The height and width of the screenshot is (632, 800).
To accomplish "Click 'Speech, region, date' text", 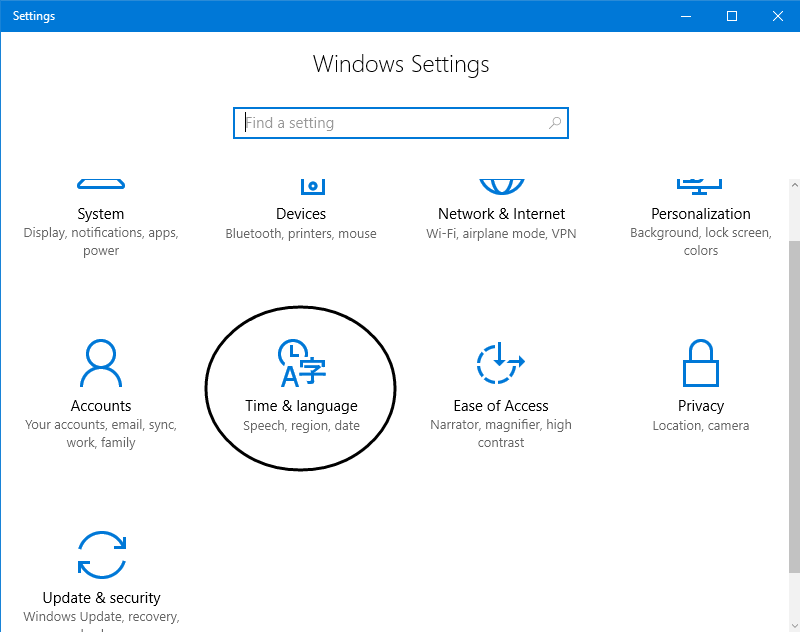I will coord(301,426).
